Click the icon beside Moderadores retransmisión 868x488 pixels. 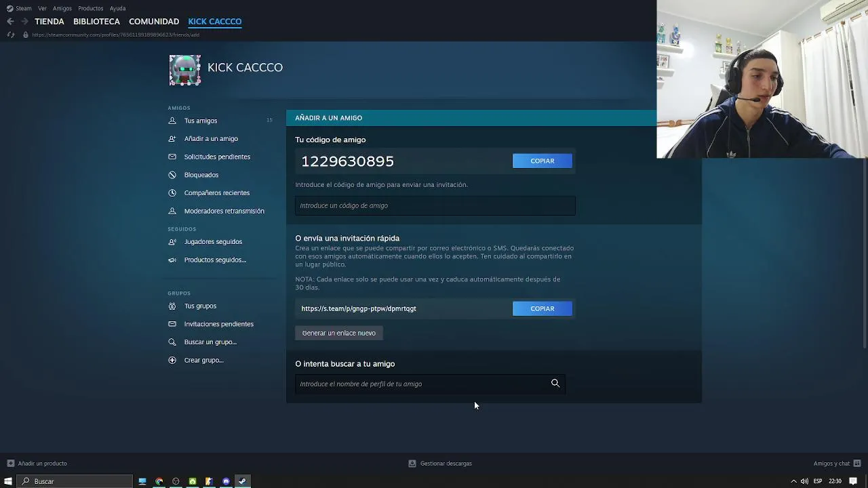point(172,211)
